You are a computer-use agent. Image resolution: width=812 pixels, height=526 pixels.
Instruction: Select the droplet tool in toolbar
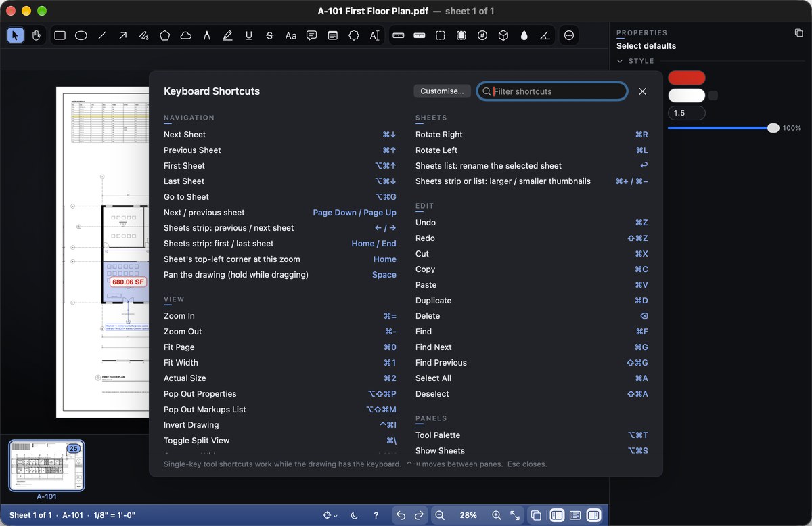(524, 35)
